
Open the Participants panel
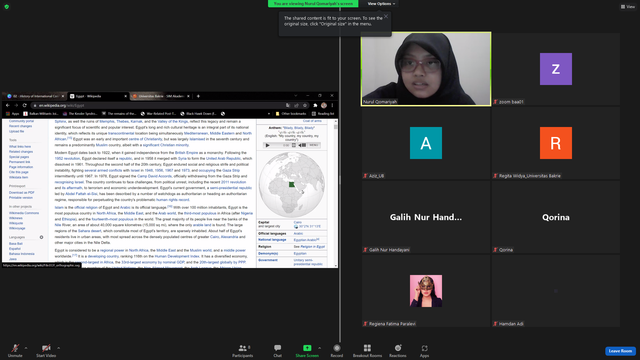tap(243, 350)
